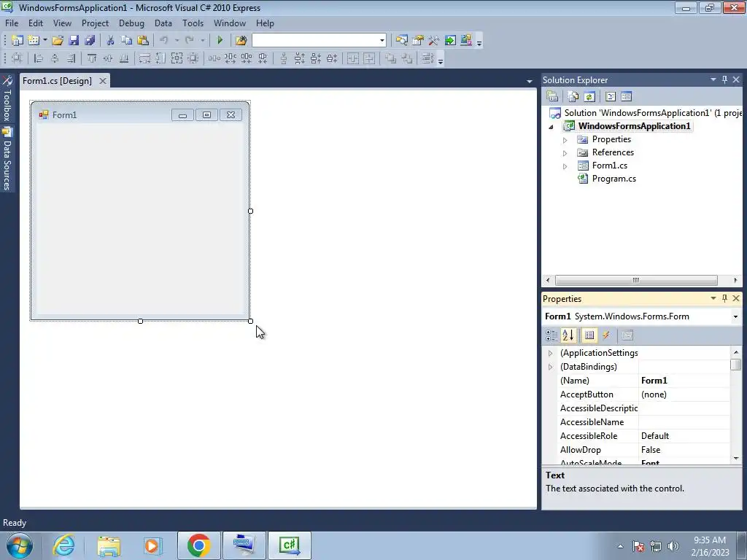Refresh the Solution Explorer
This screenshot has height=560, width=747.
[589, 97]
